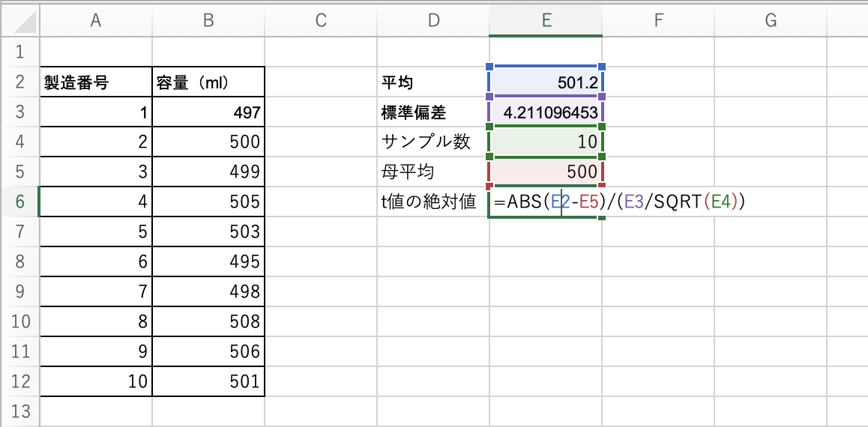Click cell E2 showing 501.2
The image size is (868, 427).
tap(546, 82)
